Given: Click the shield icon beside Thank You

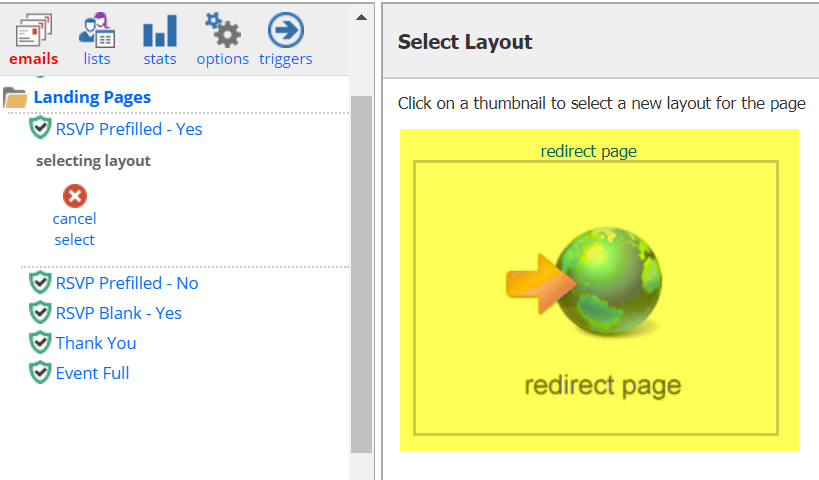Looking at the screenshot, I should 40,343.
